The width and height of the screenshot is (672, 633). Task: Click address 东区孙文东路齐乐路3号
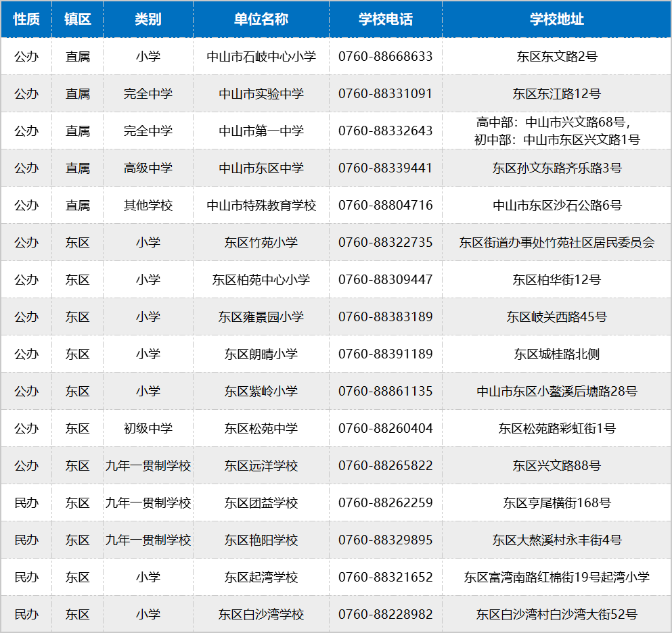pos(557,168)
